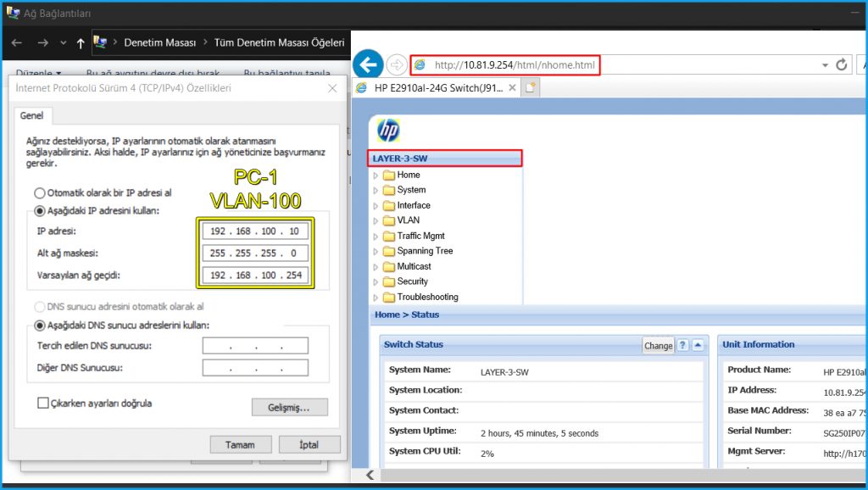
Task: Expand the Home folder node
Action: click(376, 175)
